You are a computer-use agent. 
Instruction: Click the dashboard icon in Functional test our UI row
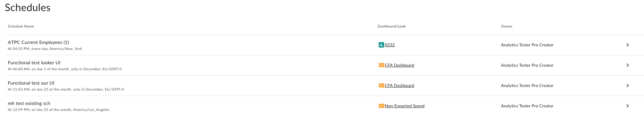(x=381, y=86)
